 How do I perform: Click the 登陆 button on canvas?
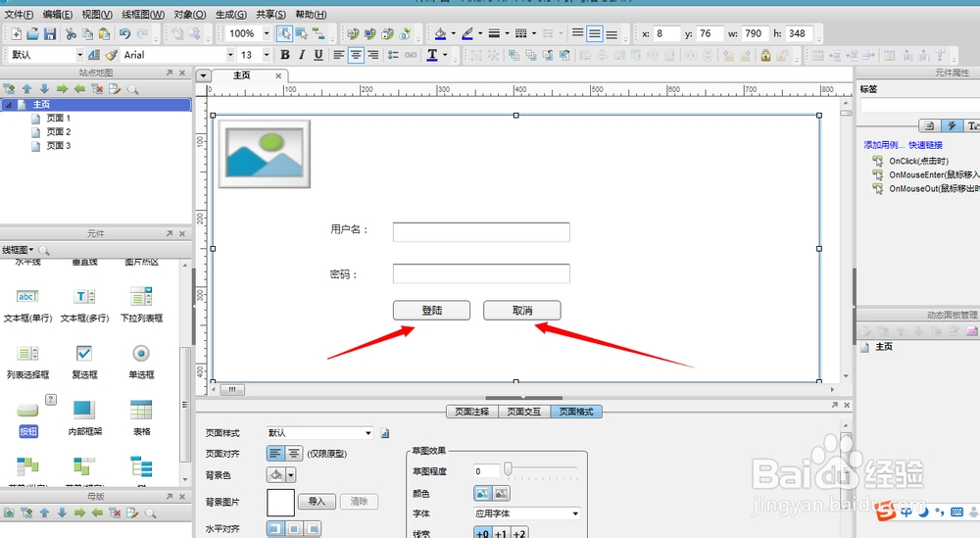tap(431, 311)
